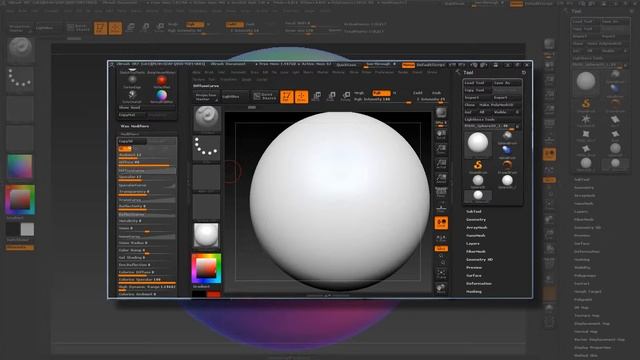The image size is (640, 360).
Task: Expand the SubTool subpalette
Action: tap(474, 211)
